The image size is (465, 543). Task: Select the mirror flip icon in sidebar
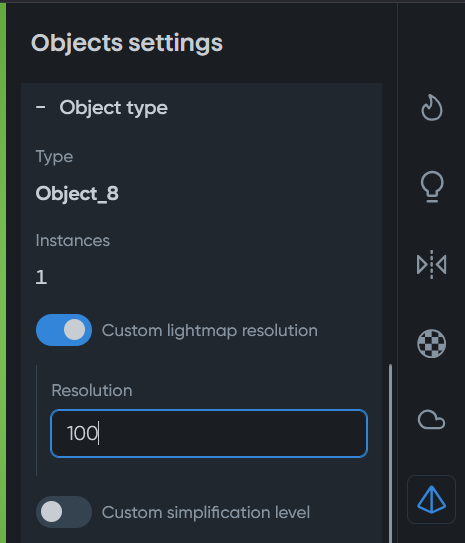click(x=431, y=265)
